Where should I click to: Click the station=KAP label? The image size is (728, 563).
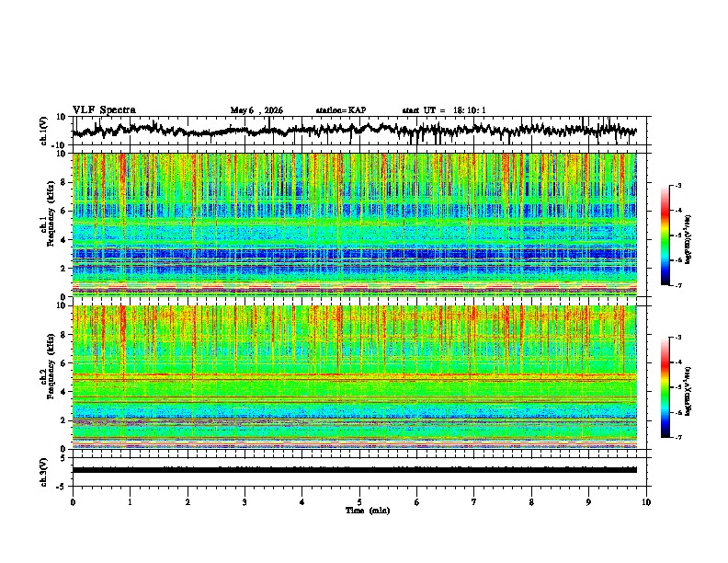click(341, 110)
